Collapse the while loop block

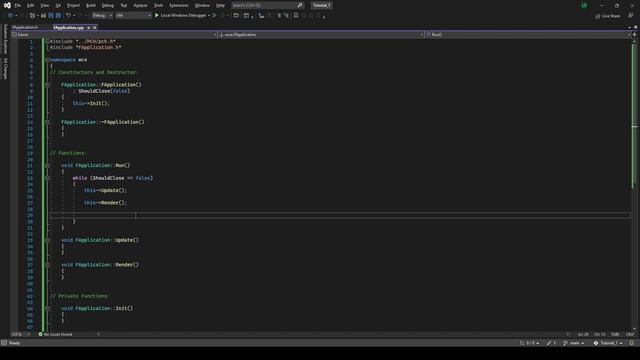click(47, 178)
